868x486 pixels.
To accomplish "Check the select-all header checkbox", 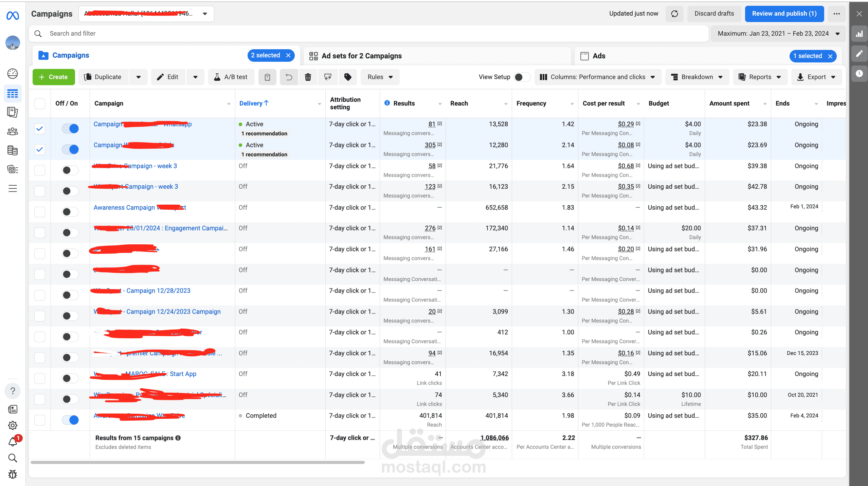I will coord(40,104).
